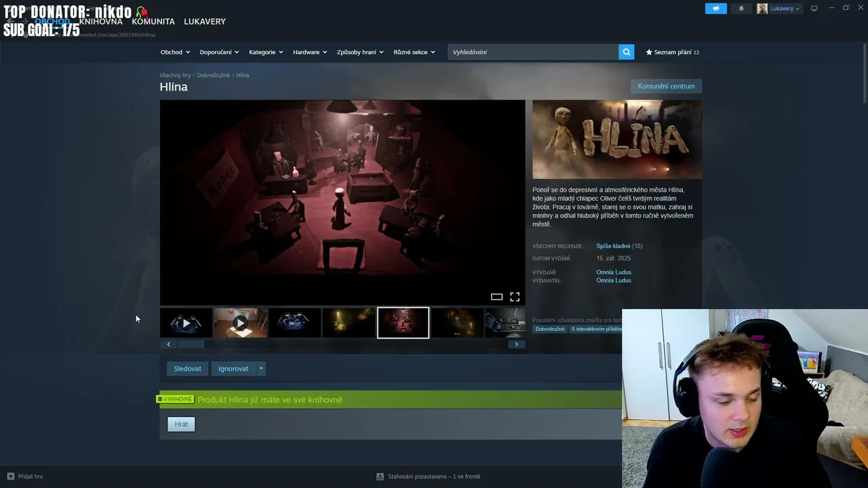The width and height of the screenshot is (868, 488).
Task: Click the Všechny hry breadcrumb
Action: (x=175, y=75)
